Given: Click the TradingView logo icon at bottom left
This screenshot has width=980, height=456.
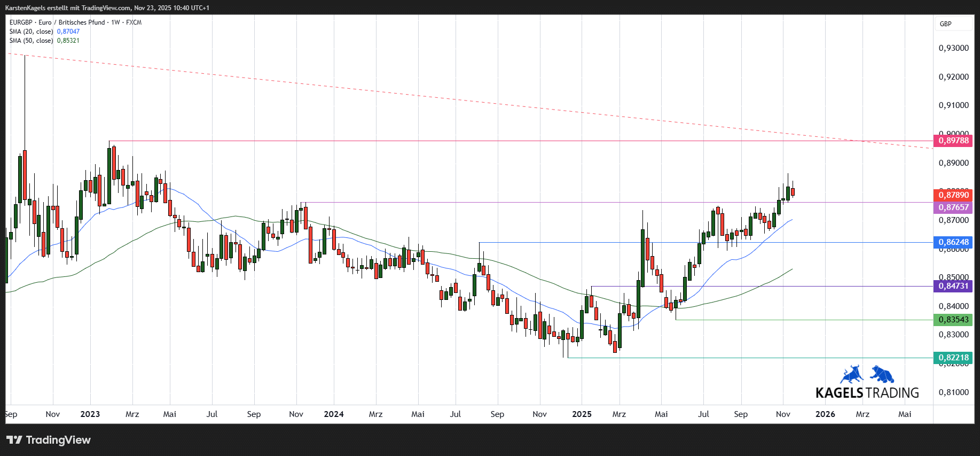Looking at the screenshot, I should pyautogui.click(x=14, y=440).
